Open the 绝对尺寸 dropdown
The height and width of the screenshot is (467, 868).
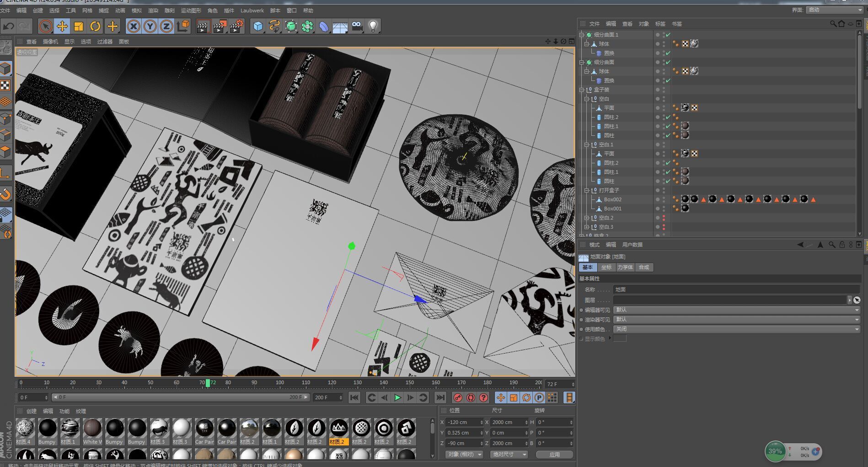pyautogui.click(x=509, y=454)
